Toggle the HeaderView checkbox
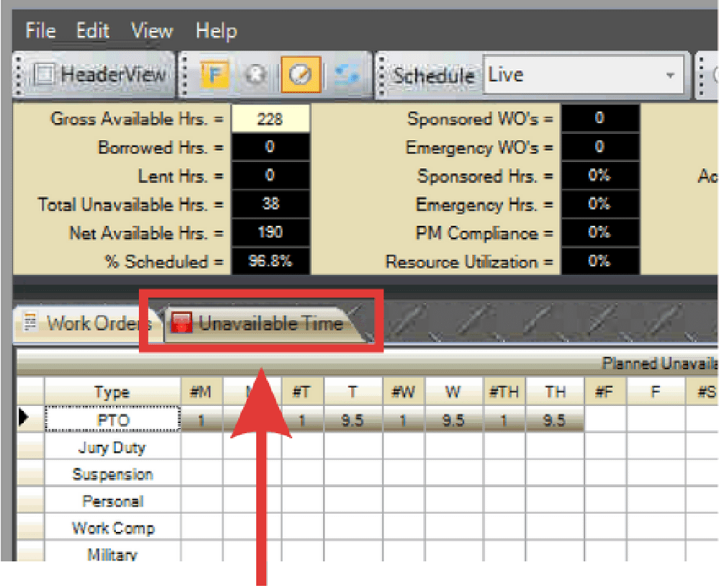The height and width of the screenshot is (588, 719). point(45,75)
